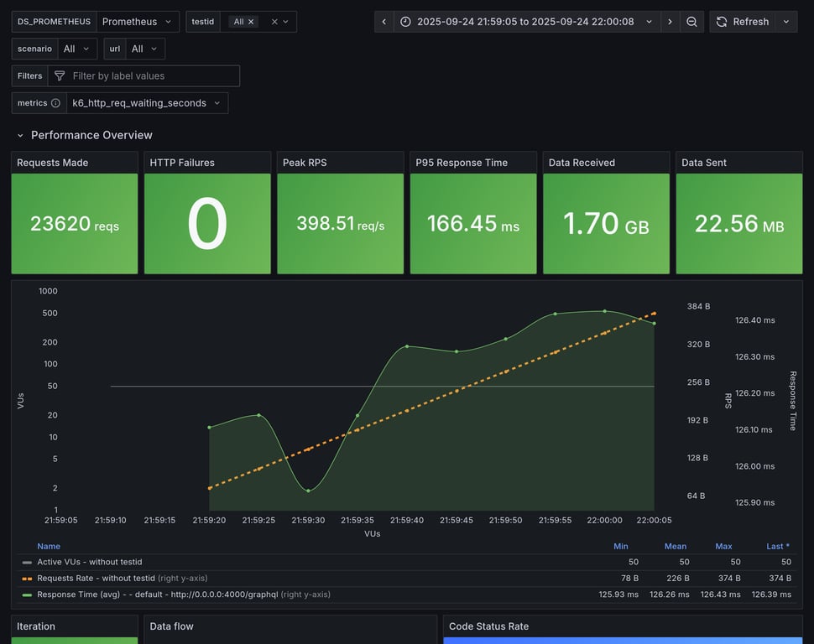Click the 78 B Min value

[x=629, y=578]
